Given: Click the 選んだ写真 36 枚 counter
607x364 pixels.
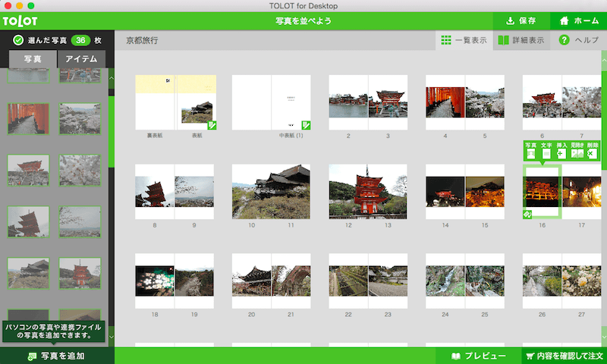Looking at the screenshot, I should coord(58,40).
